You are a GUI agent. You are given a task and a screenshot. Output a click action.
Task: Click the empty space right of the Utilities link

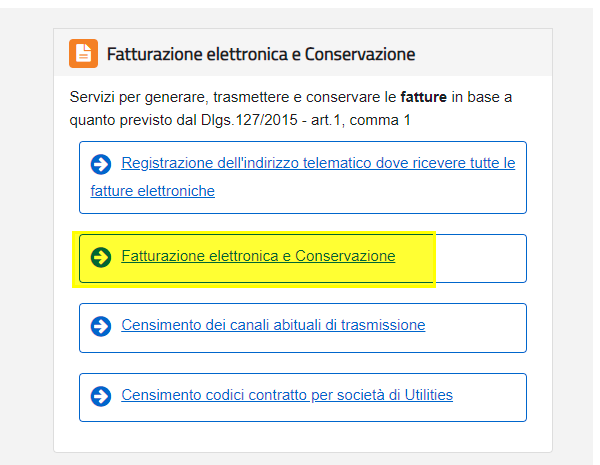[x=489, y=397]
